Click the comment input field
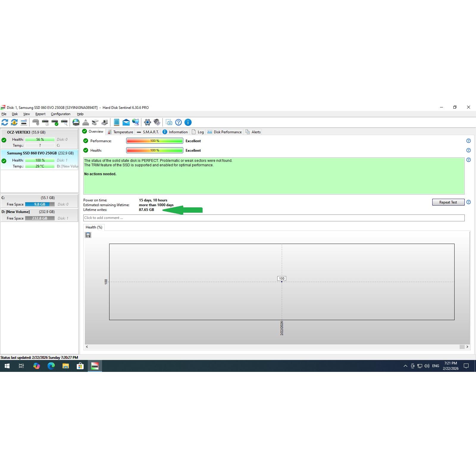The image size is (476, 476). [273, 218]
